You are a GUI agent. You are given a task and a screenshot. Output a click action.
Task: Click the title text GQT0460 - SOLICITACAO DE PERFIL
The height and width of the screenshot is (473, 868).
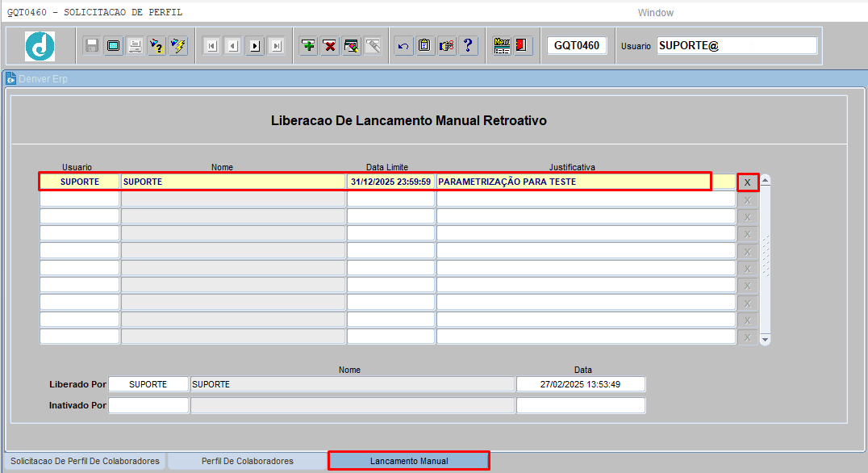(94, 12)
